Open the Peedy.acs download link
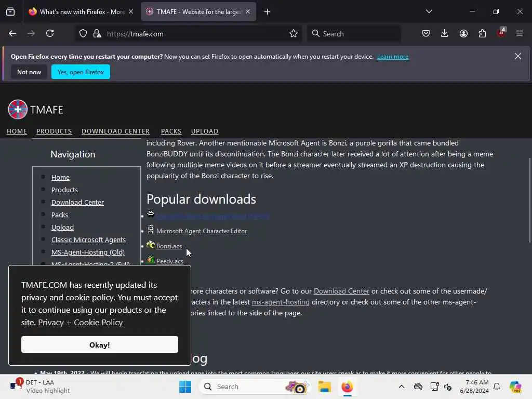This screenshot has width=532, height=399. pos(170,261)
